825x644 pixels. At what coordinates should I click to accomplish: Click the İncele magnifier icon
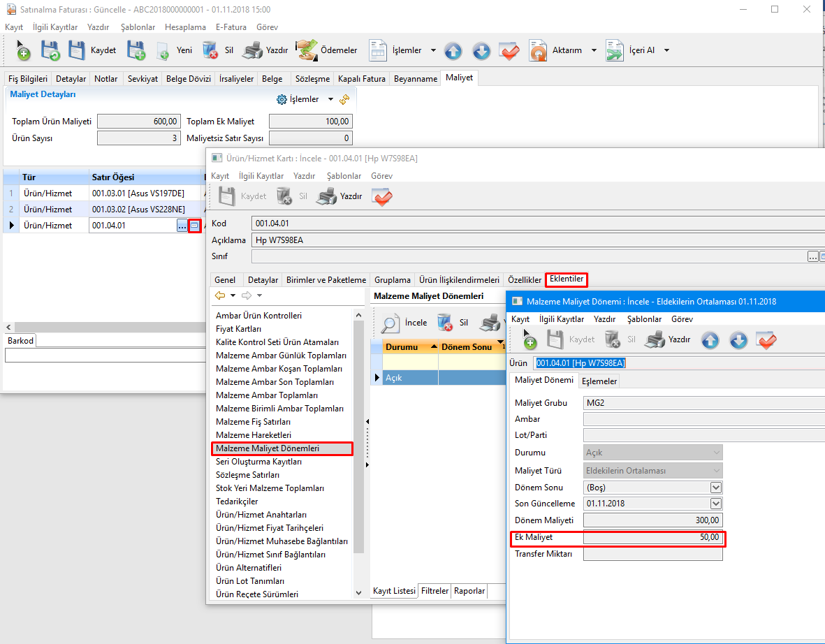pyautogui.click(x=391, y=323)
